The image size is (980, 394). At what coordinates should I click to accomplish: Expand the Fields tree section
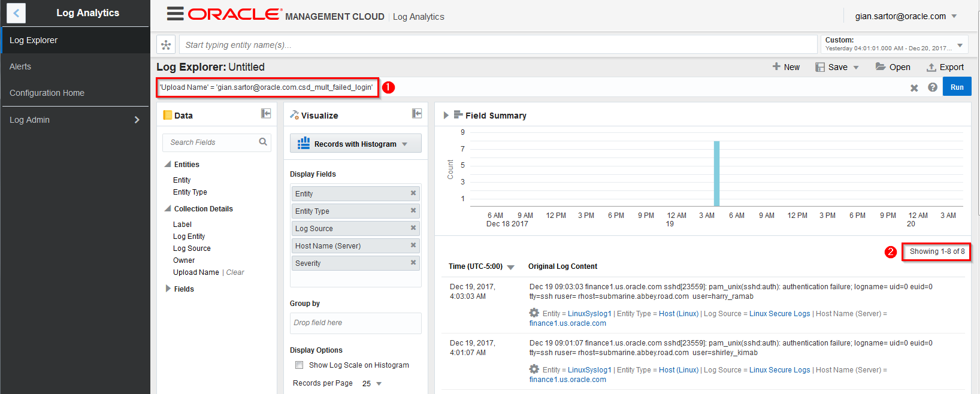168,289
